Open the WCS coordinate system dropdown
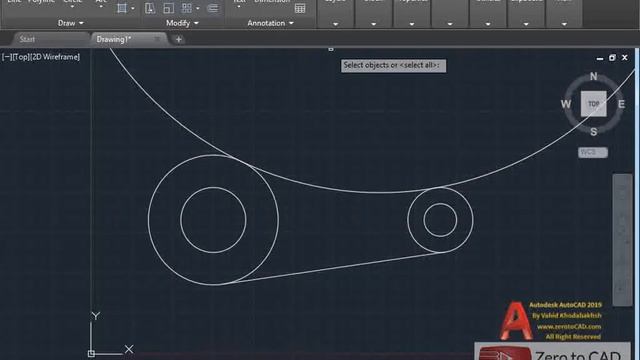Image resolution: width=640 pixels, height=360 pixels. tap(593, 152)
